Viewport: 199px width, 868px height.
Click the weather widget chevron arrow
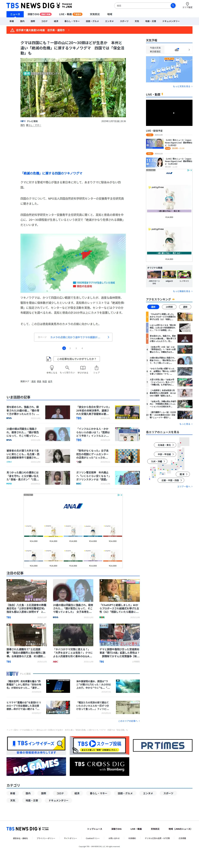[x=189, y=50]
